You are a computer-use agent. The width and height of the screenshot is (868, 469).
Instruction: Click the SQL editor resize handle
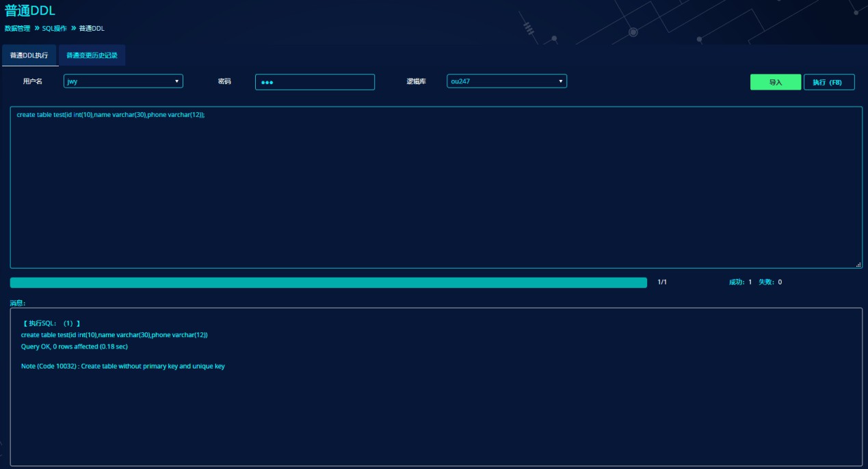click(858, 265)
